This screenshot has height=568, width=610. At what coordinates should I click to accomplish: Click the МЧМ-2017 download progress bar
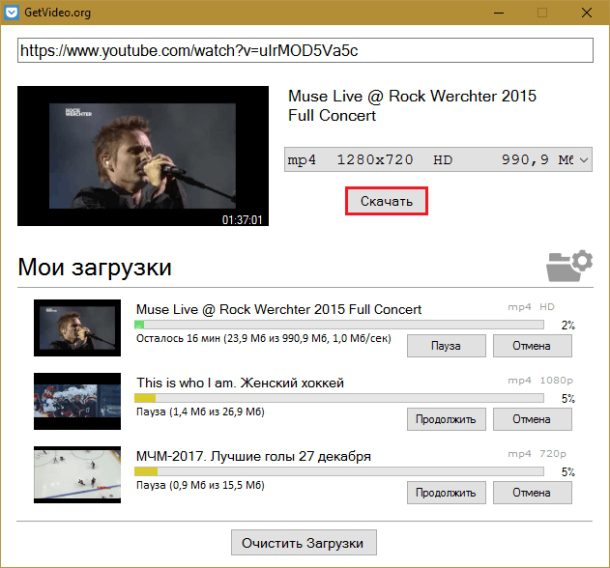point(339,472)
